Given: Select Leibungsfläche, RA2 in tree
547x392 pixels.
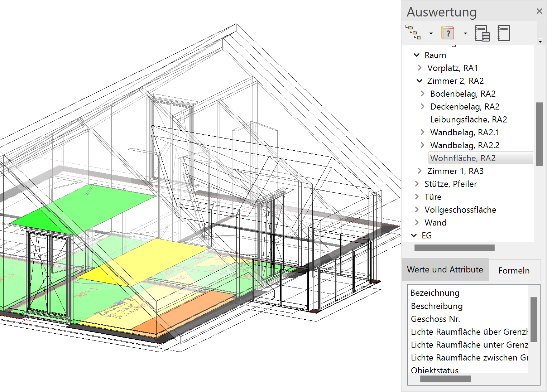Looking at the screenshot, I should (x=469, y=120).
